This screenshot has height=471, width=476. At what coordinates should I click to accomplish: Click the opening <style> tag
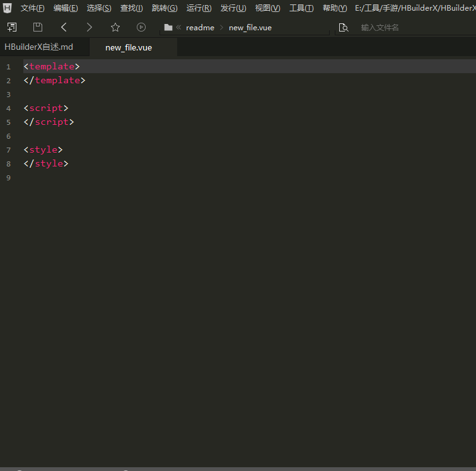pos(43,149)
